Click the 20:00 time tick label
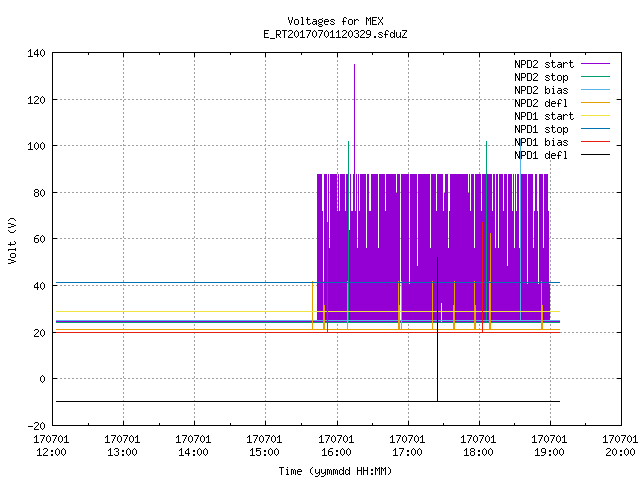The height and width of the screenshot is (480, 640). (620, 452)
